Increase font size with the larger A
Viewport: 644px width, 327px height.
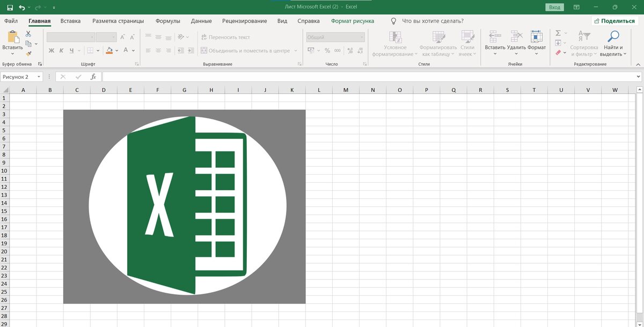click(123, 37)
